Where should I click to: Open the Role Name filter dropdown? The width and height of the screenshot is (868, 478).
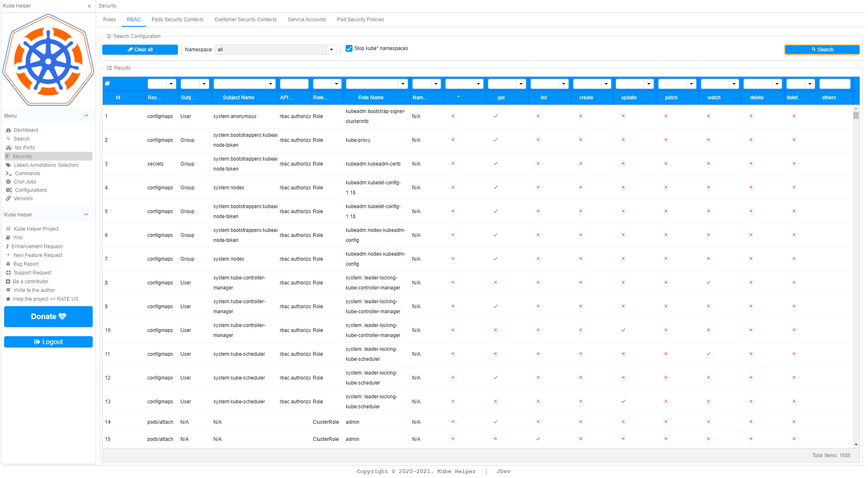(x=403, y=84)
